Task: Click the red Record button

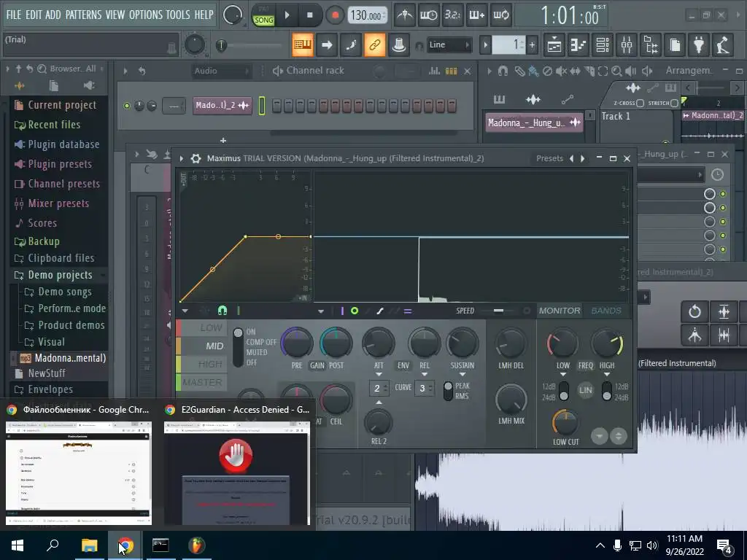Action: 335,15
